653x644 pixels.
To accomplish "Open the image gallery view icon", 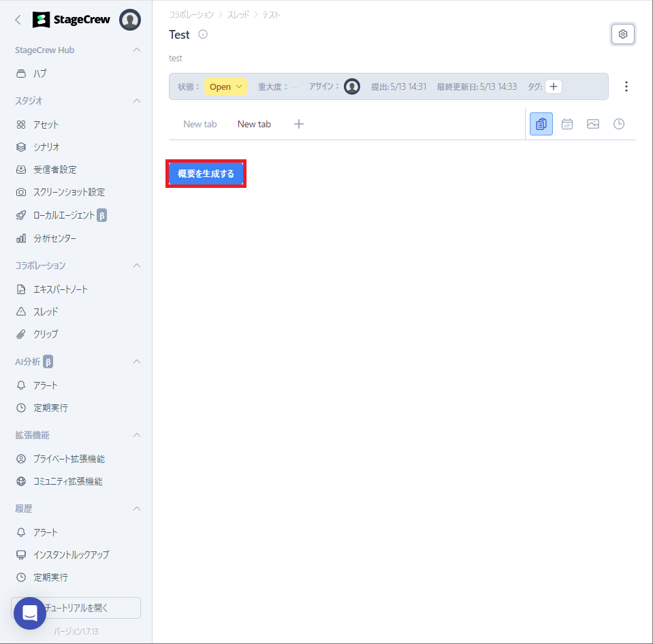I will [x=593, y=124].
